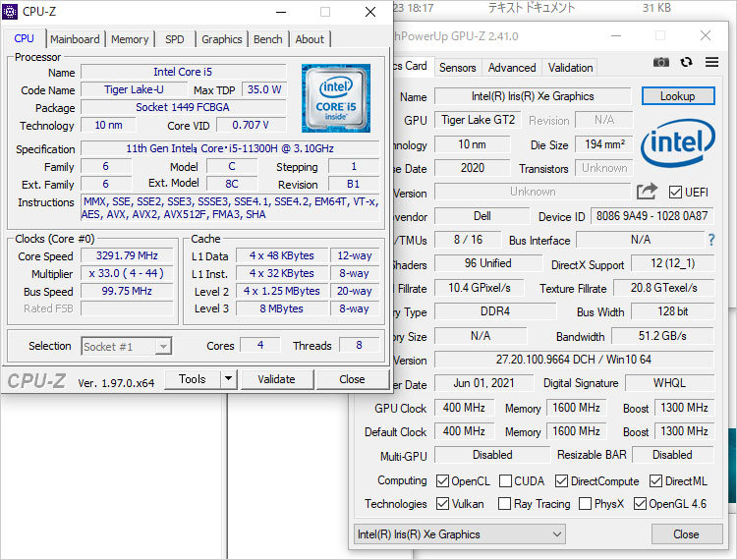Open the Validation tab in GPU-Z
The width and height of the screenshot is (737, 560).
click(x=570, y=68)
